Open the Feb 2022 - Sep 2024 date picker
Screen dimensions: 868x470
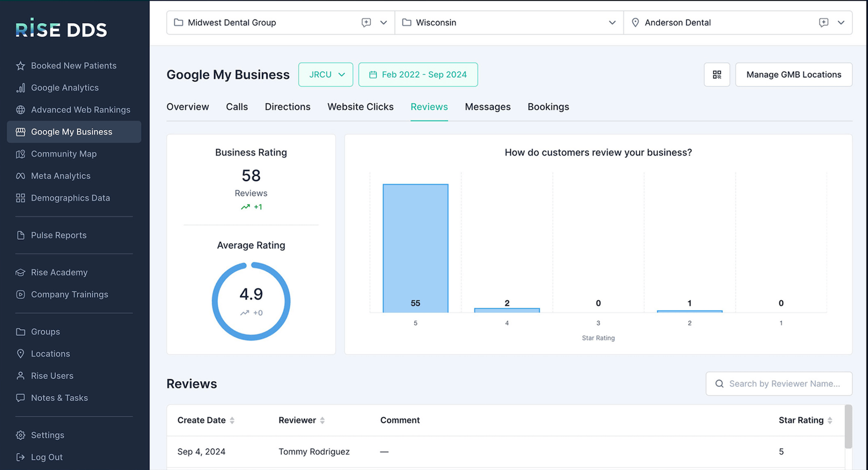pyautogui.click(x=418, y=75)
